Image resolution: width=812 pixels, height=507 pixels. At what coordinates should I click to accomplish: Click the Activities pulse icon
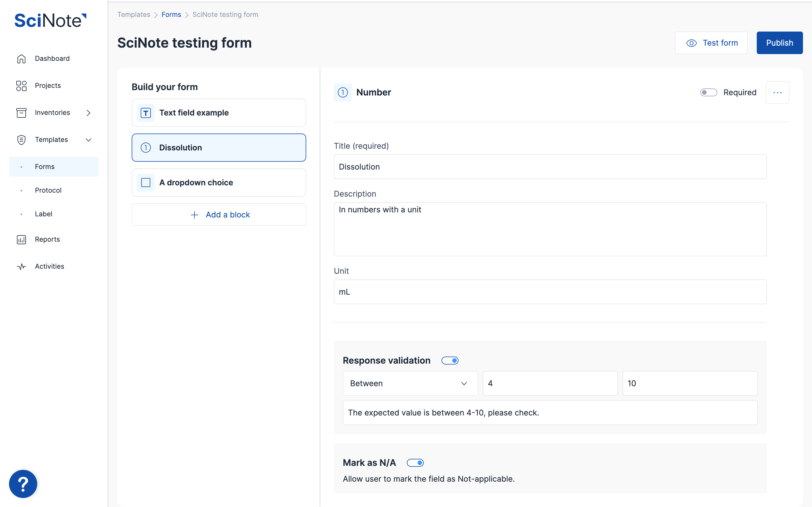21,266
